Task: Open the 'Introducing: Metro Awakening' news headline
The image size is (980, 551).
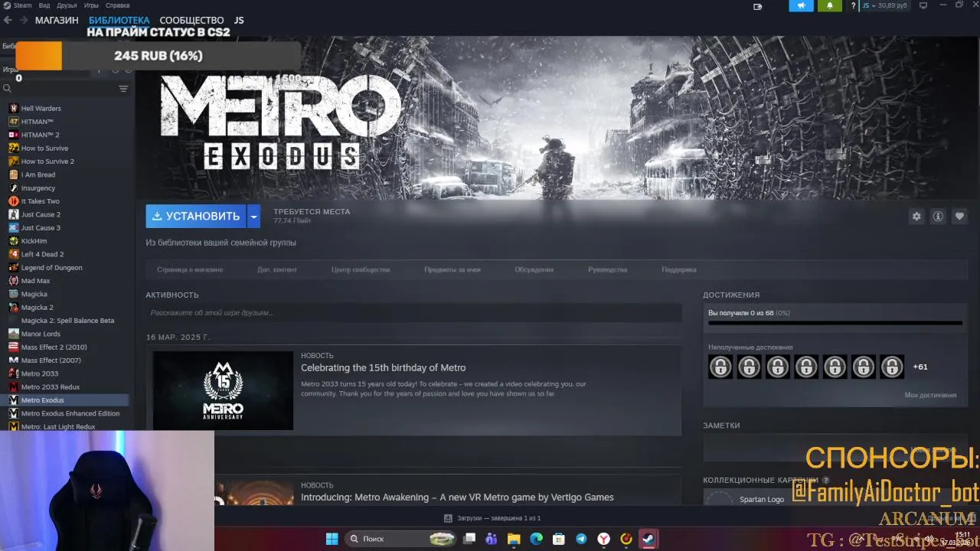Action: (457, 497)
